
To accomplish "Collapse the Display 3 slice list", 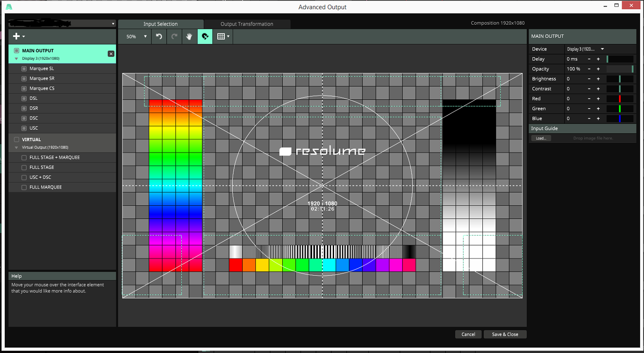I will click(x=17, y=58).
